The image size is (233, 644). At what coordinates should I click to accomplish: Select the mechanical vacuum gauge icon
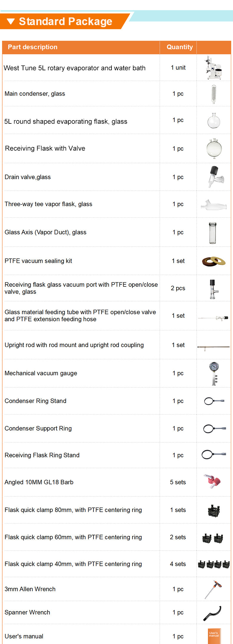214,373
